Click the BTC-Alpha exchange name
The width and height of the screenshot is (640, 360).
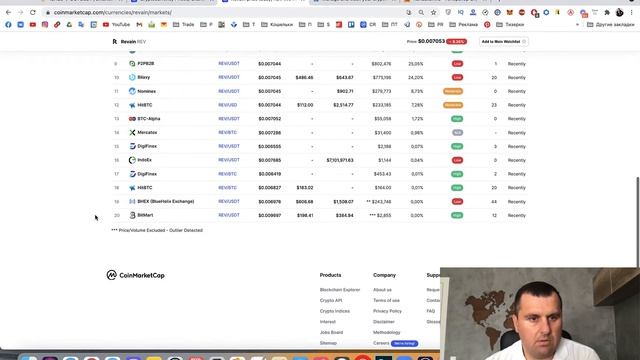(x=149, y=119)
